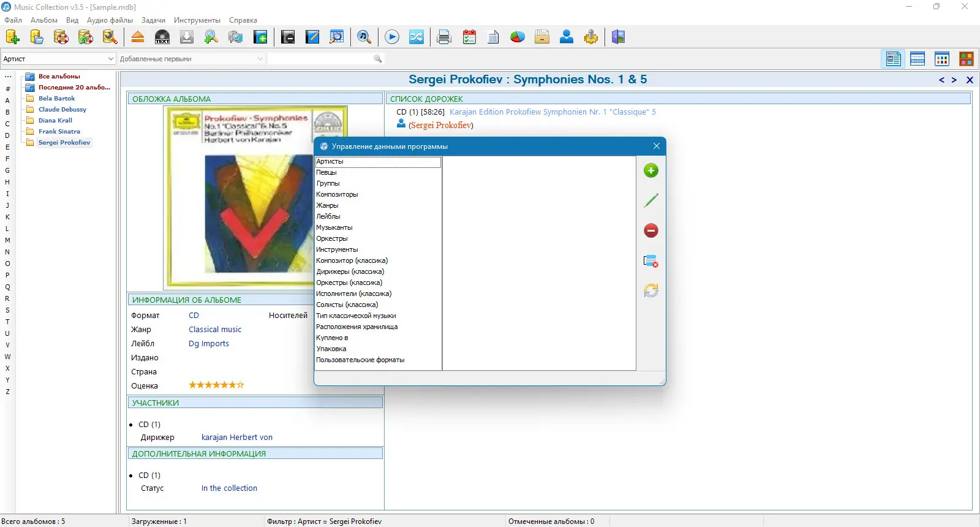This screenshot has height=527, width=980.
Task: Click the letter S in the alphabet index
Action: pos(7,310)
